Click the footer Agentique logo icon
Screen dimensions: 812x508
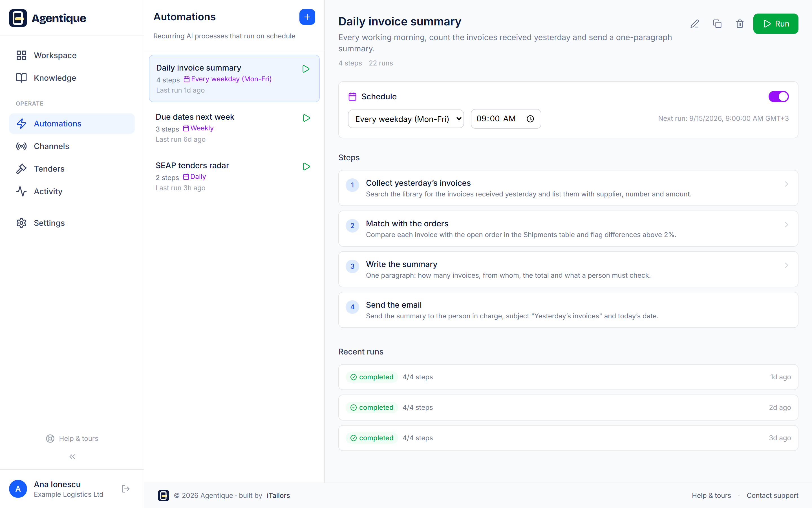(x=164, y=495)
